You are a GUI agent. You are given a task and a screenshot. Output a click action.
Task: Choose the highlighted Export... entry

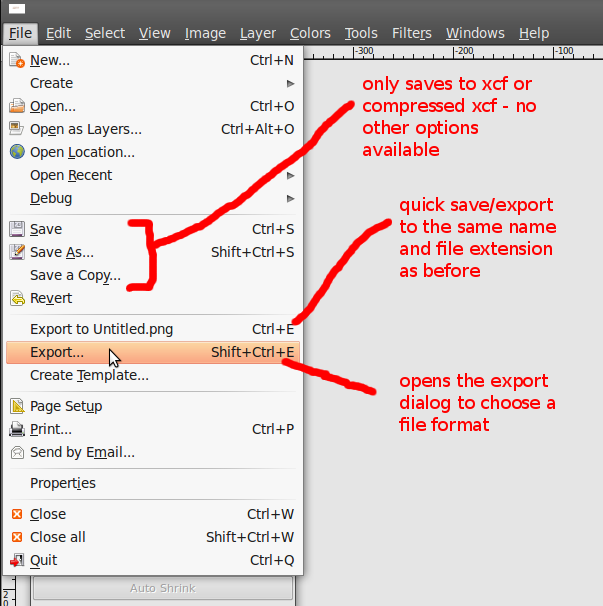pyautogui.click(x=153, y=352)
